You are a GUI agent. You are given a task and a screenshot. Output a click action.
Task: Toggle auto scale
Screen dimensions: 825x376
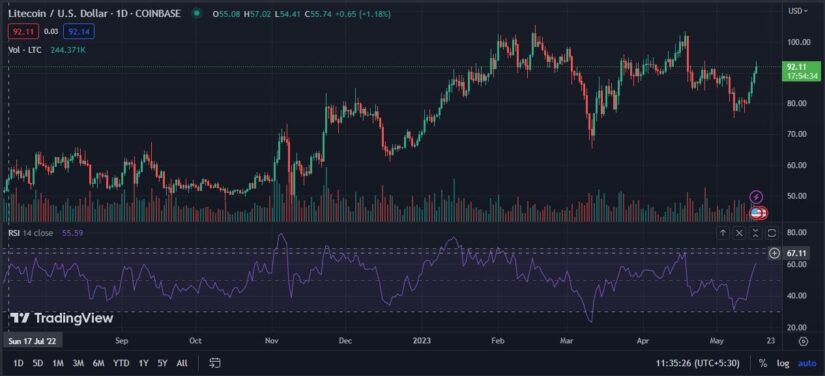point(807,363)
